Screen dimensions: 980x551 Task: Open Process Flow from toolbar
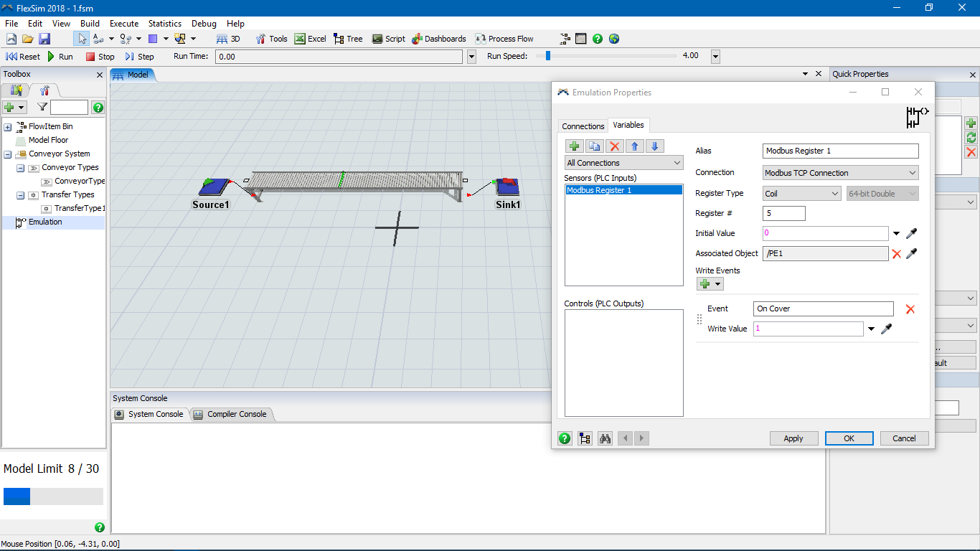pyautogui.click(x=504, y=39)
